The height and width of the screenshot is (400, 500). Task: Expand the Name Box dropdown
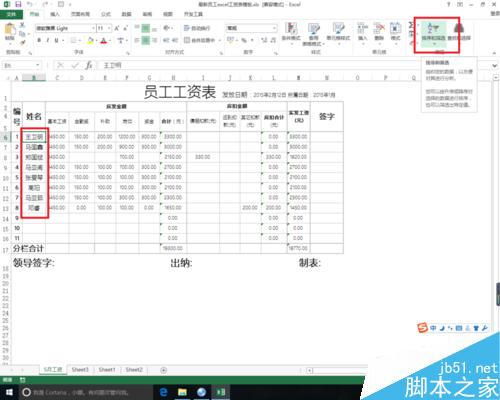click(x=38, y=65)
